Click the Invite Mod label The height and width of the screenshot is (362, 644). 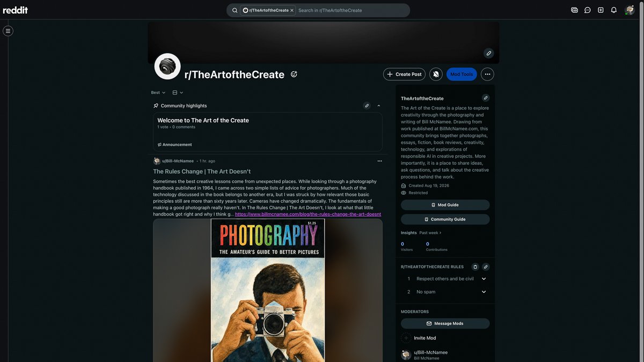tap(425, 338)
